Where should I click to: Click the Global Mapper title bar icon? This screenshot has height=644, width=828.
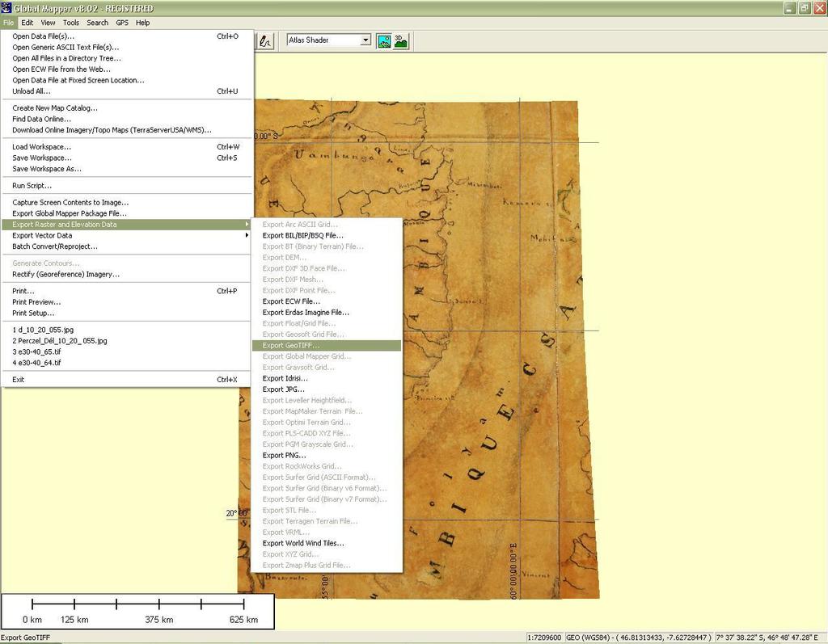tap(6, 8)
